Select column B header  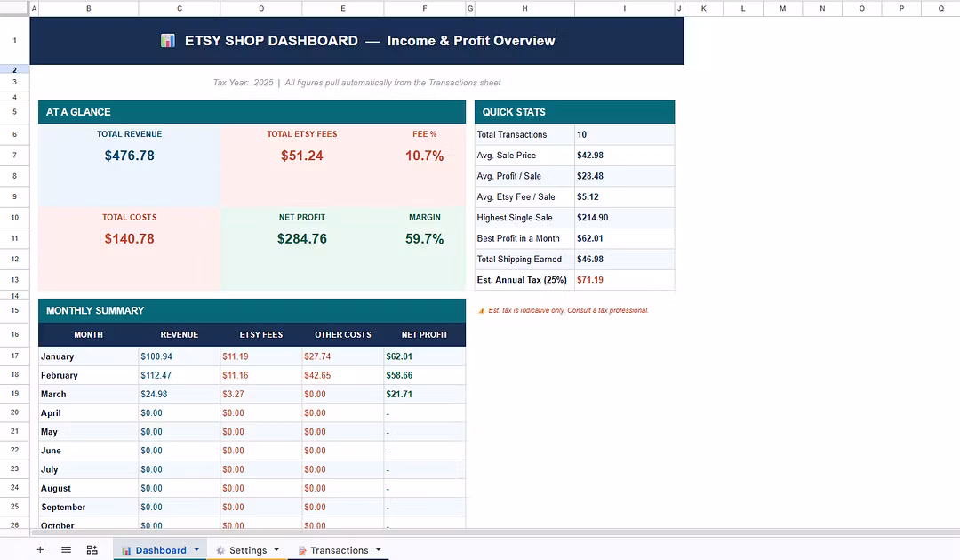(x=89, y=8)
